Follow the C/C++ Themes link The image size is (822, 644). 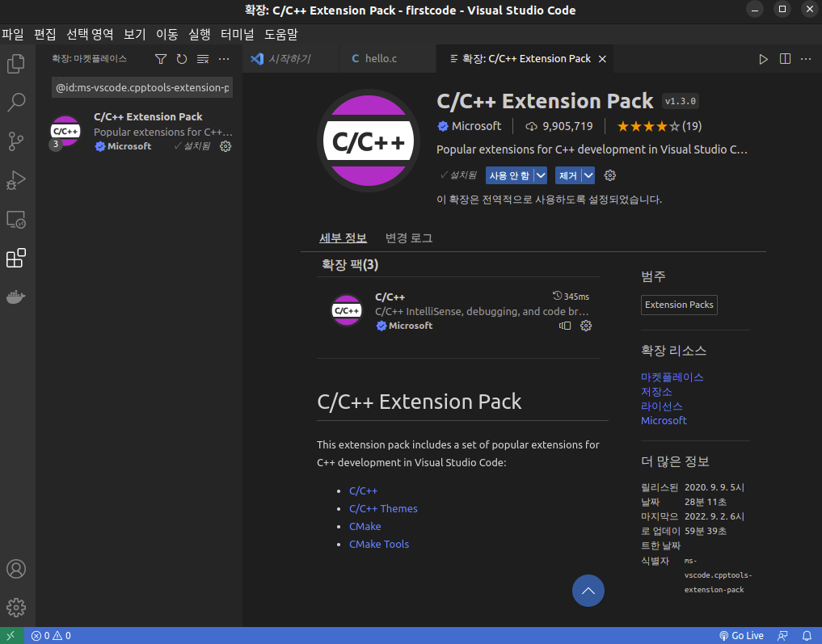[x=383, y=509]
